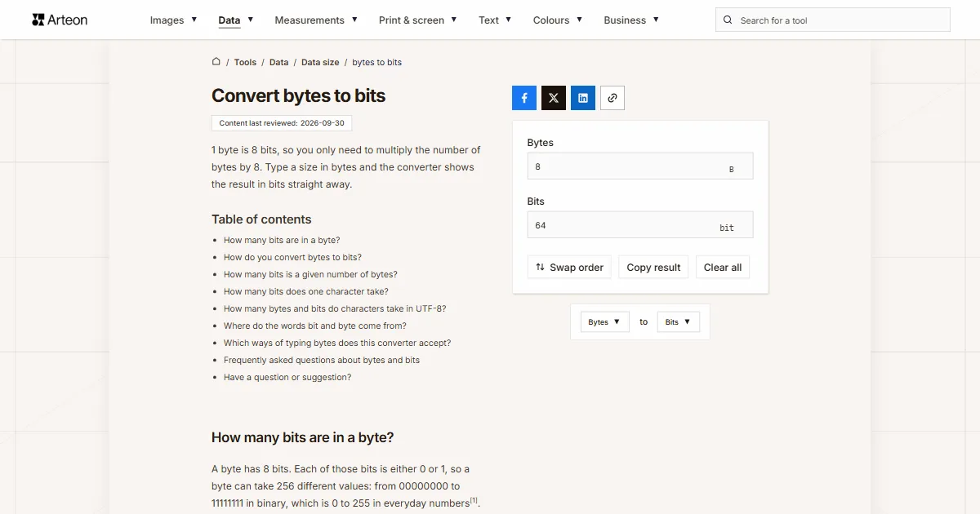Screen dimensions: 980x514
Task: Focus the Bytes input field
Action: 640,166
